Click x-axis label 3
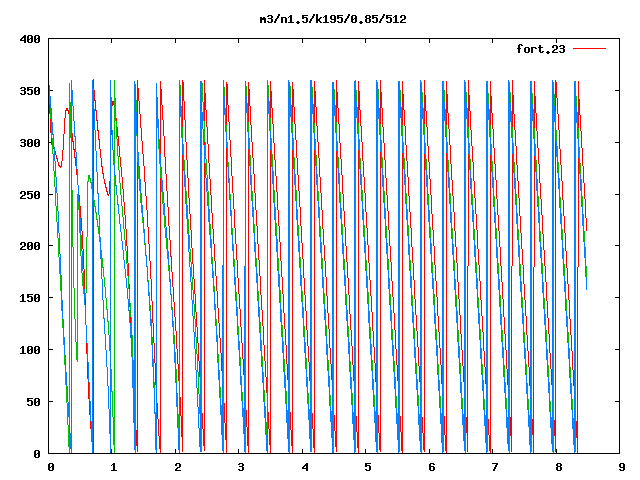Screen dimensions: 640x480 (x=241, y=467)
